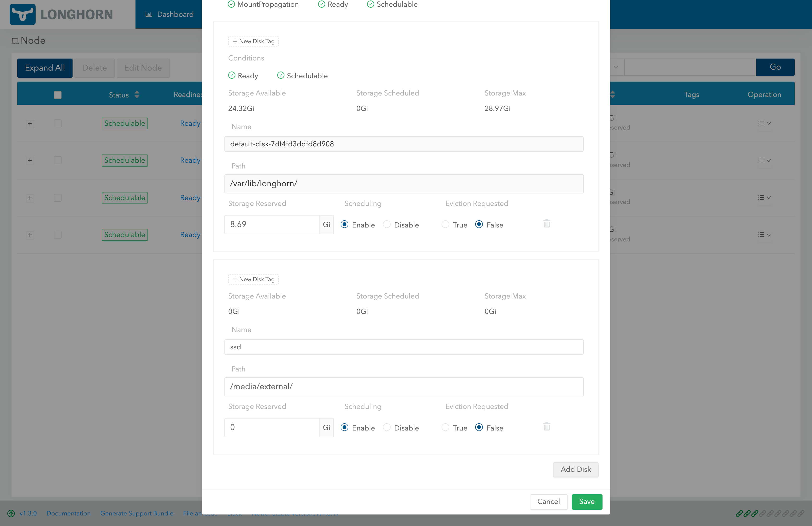Viewport: 812px width, 526px height.
Task: Click the trash icon for ssd disk
Action: 547,426
